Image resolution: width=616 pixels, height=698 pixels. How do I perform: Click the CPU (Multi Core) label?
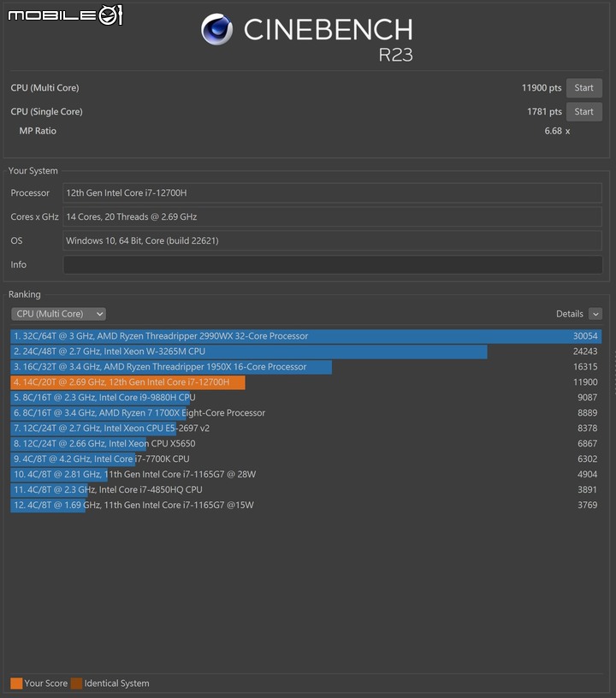point(45,88)
